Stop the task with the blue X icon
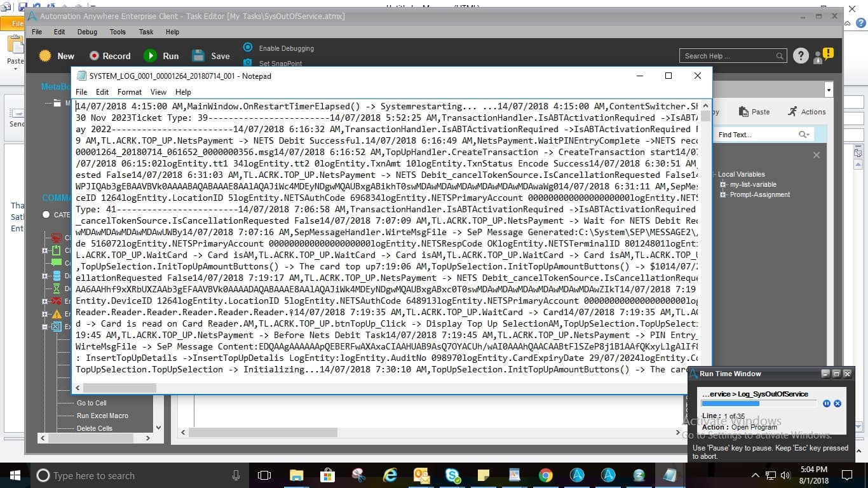This screenshot has height=488, width=868. click(x=837, y=403)
